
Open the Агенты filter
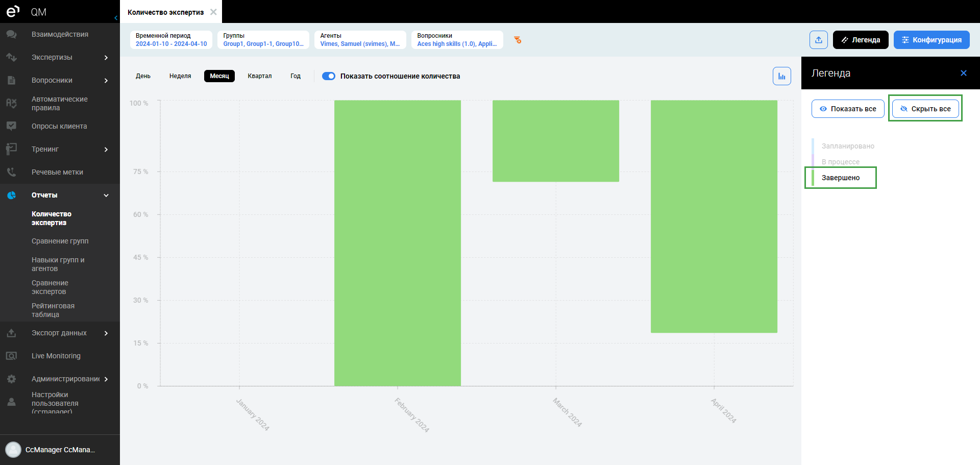360,40
